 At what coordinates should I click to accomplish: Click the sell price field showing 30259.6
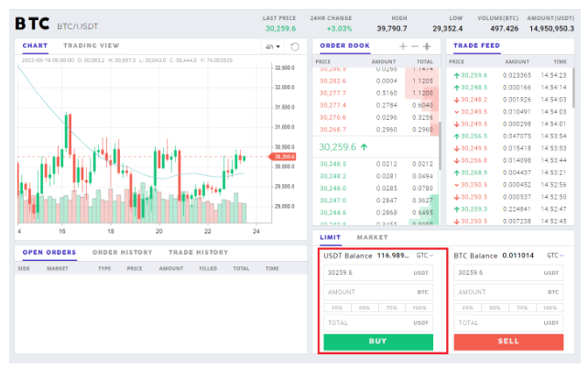click(508, 273)
